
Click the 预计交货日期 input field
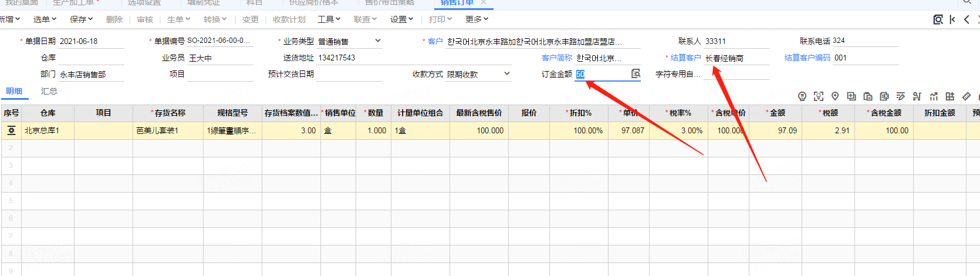click(350, 74)
